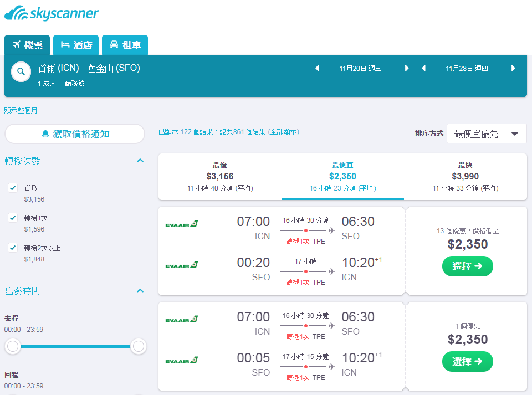Click the Skyscanner logo
The height and width of the screenshot is (395, 532).
(x=51, y=13)
